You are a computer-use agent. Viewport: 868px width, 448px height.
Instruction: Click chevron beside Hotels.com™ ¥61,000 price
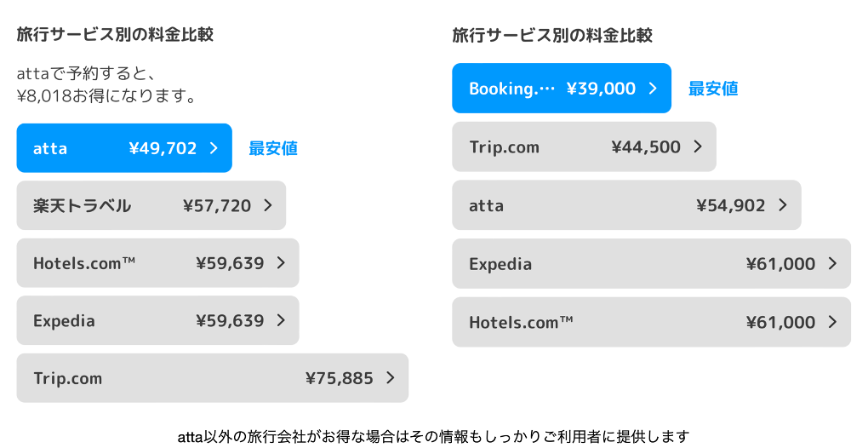point(832,322)
